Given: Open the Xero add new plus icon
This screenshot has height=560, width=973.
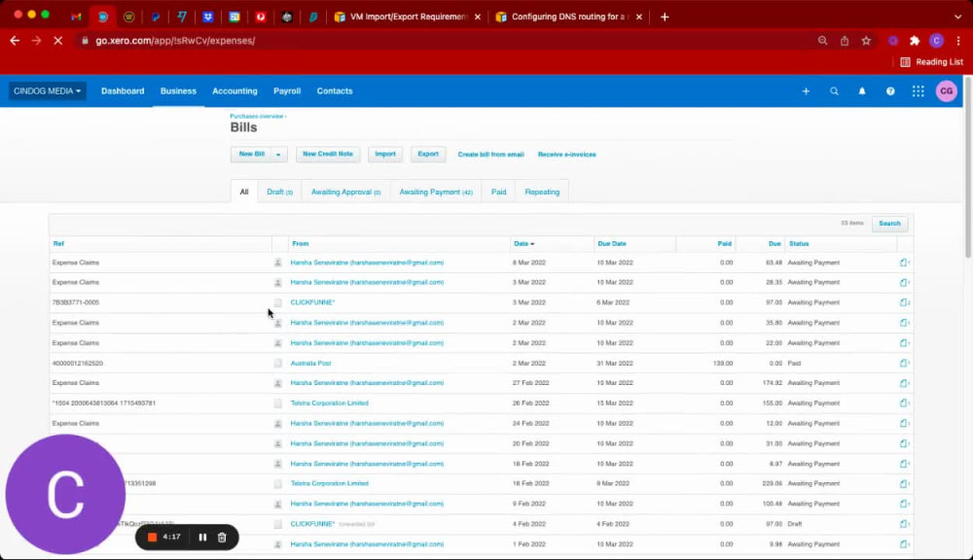Looking at the screenshot, I should [806, 91].
